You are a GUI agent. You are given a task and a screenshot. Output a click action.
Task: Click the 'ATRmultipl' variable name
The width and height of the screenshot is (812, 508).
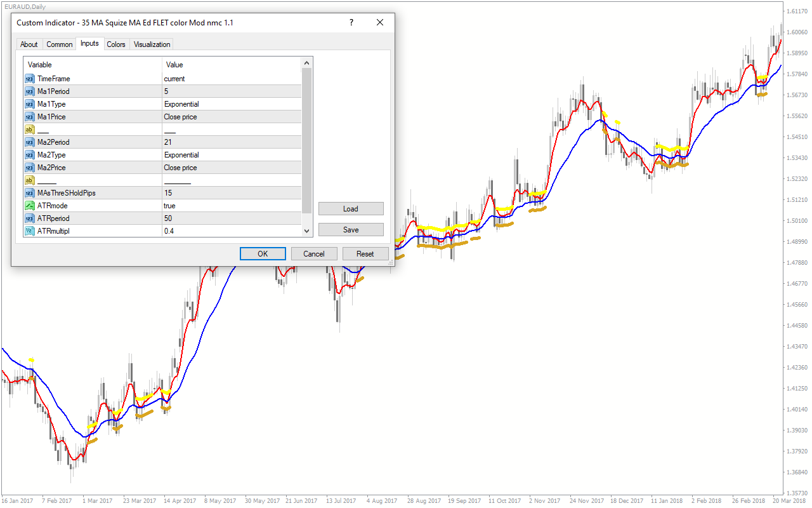point(53,231)
